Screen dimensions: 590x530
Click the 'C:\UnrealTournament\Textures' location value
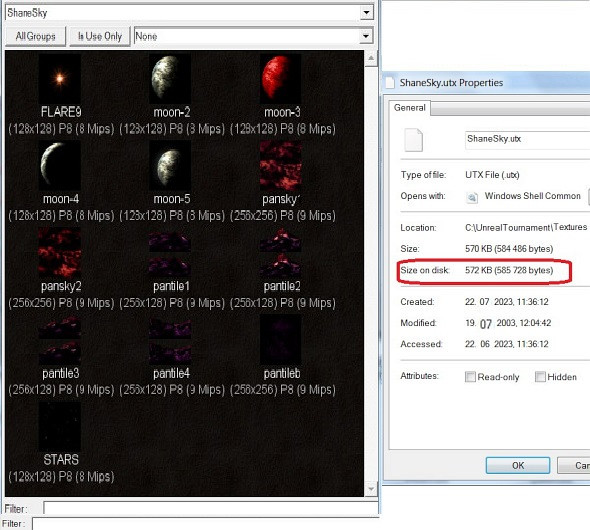(526, 227)
